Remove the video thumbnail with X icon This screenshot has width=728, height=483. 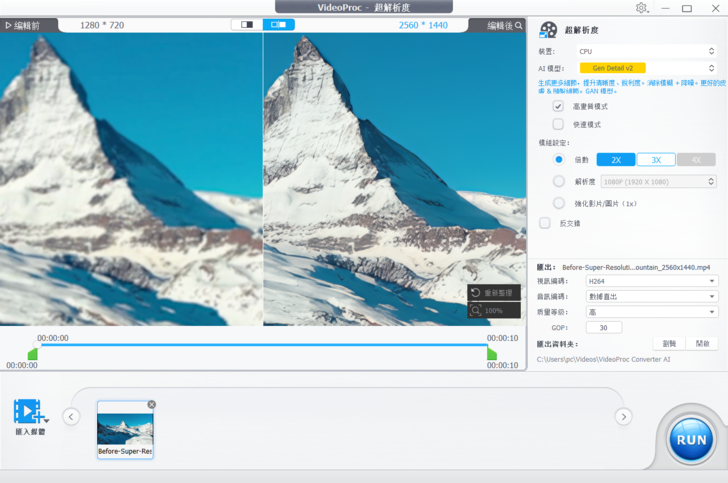tap(152, 405)
